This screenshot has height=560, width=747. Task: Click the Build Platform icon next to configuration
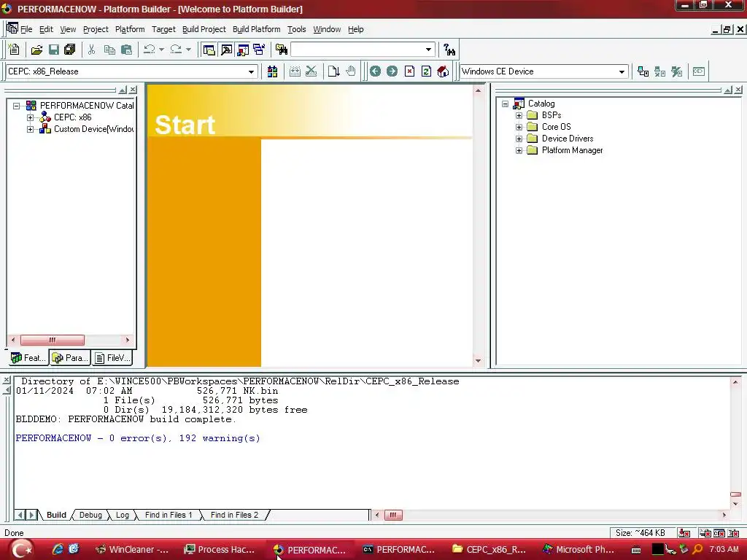click(x=273, y=71)
